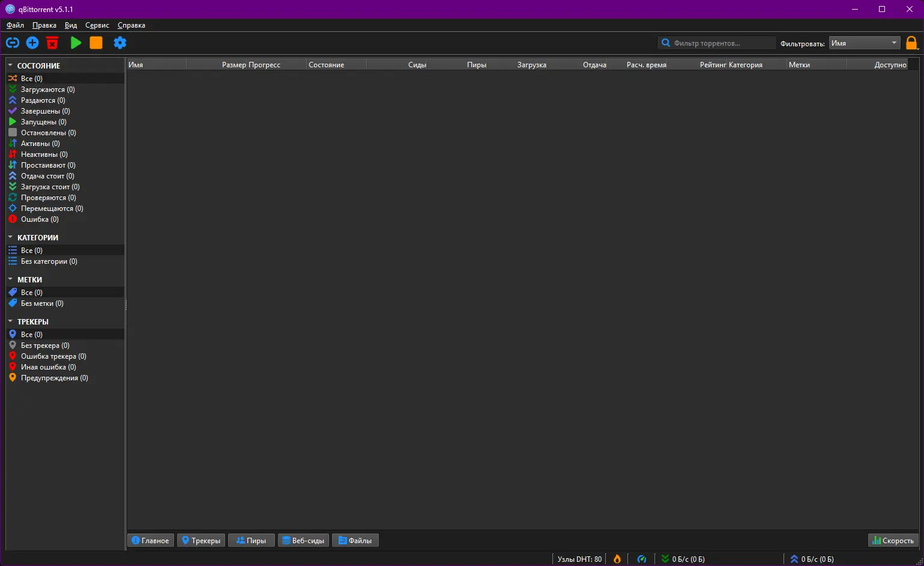The width and height of the screenshot is (924, 566).
Task: Select Ошибка трекера (0) filter
Action: coord(65,356)
